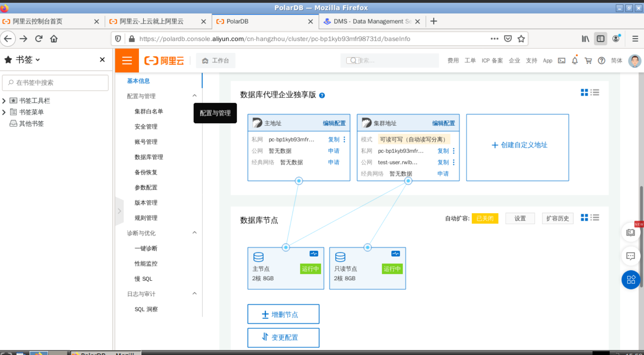
Task: Open more options for 集群地址 私网 row
Action: (x=454, y=151)
